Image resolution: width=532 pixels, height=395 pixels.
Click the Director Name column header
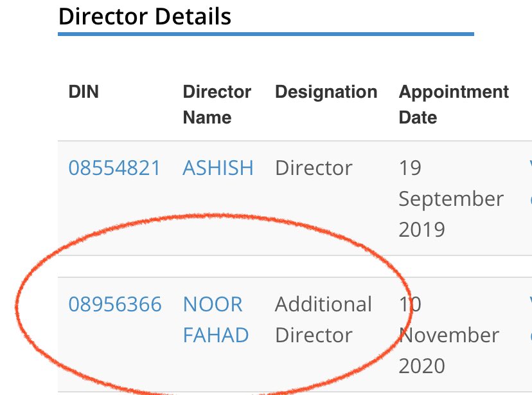[x=217, y=105]
